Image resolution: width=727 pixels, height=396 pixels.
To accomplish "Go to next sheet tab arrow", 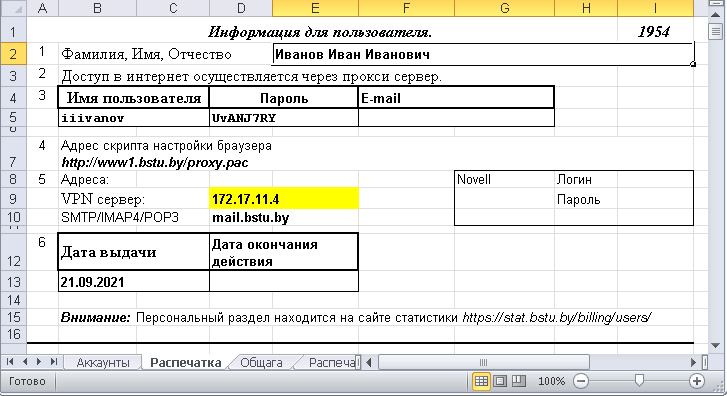I will point(39,362).
